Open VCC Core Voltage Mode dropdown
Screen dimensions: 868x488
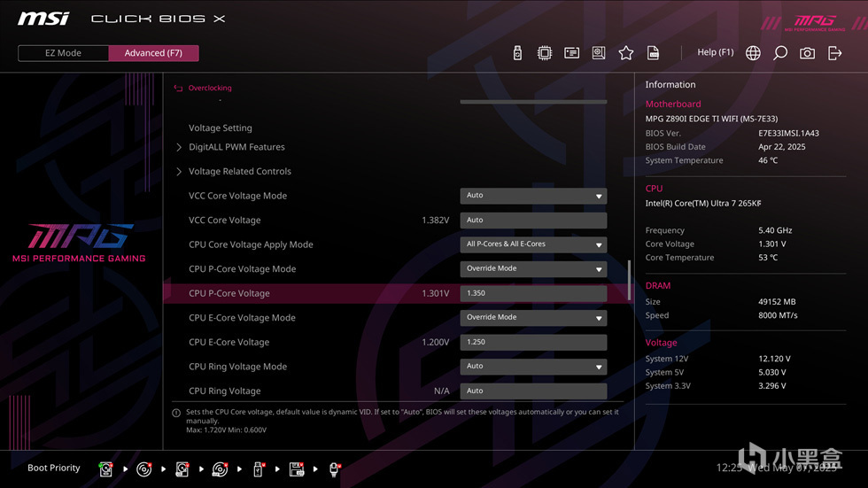click(x=533, y=196)
